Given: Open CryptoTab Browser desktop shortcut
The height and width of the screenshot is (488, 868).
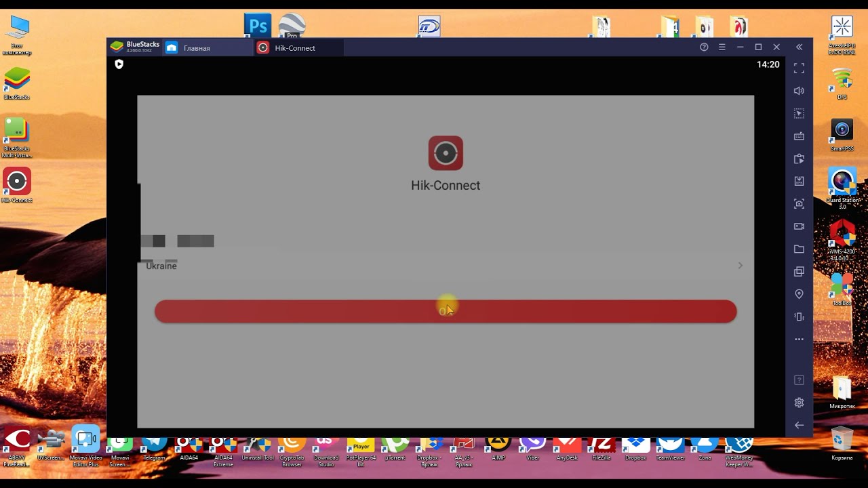Looking at the screenshot, I should click(292, 451).
